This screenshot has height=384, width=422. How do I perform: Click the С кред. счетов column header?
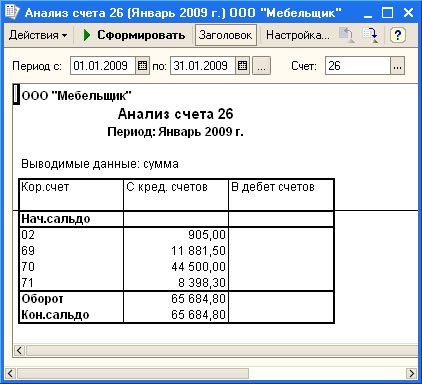point(176,195)
